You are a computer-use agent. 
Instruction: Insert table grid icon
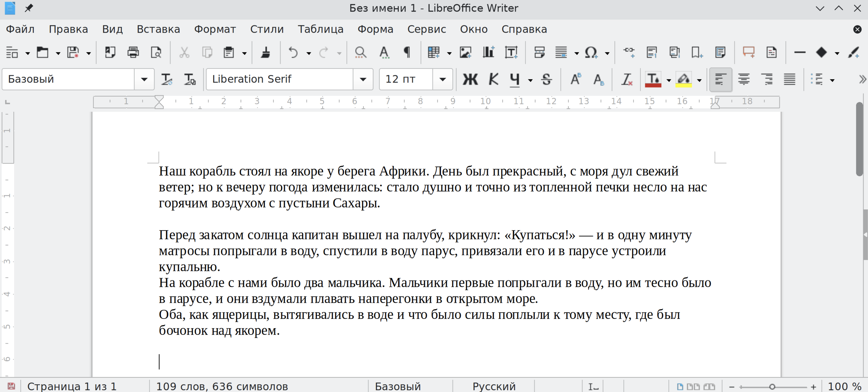(x=434, y=52)
